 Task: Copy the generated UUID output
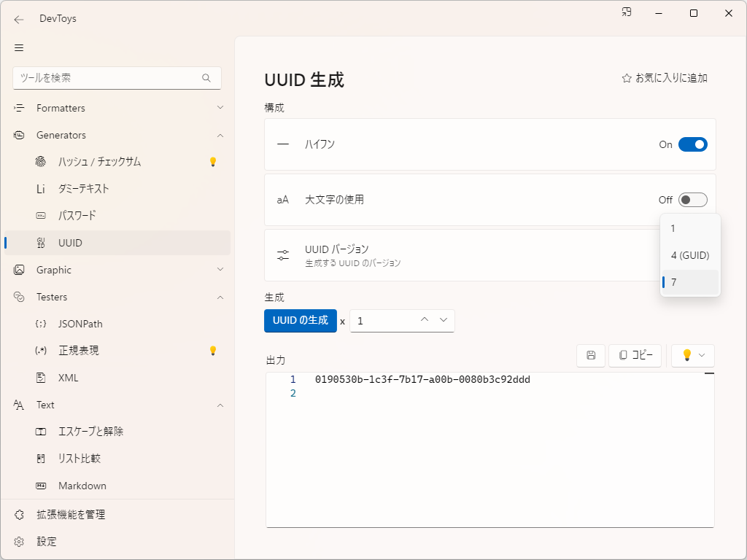(x=635, y=355)
